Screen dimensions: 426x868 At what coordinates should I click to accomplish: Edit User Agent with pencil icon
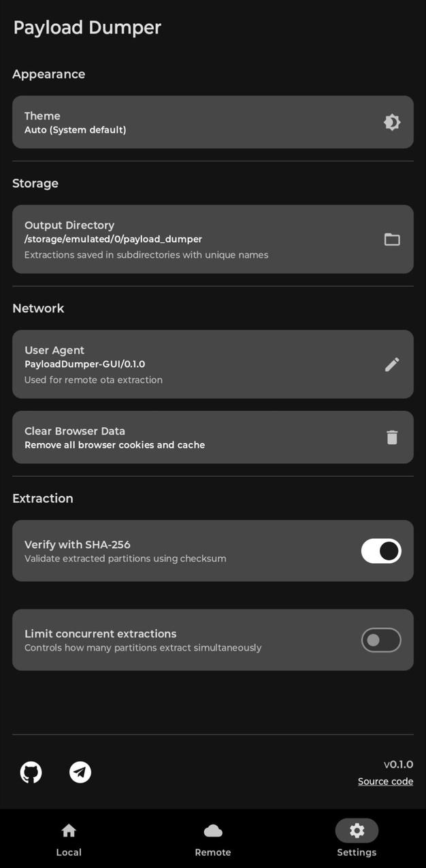pos(392,365)
